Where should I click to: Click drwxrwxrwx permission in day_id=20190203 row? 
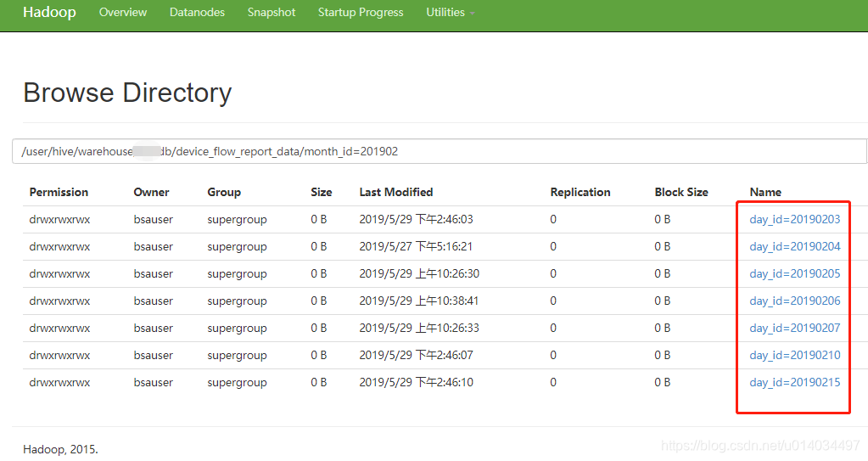pos(59,219)
